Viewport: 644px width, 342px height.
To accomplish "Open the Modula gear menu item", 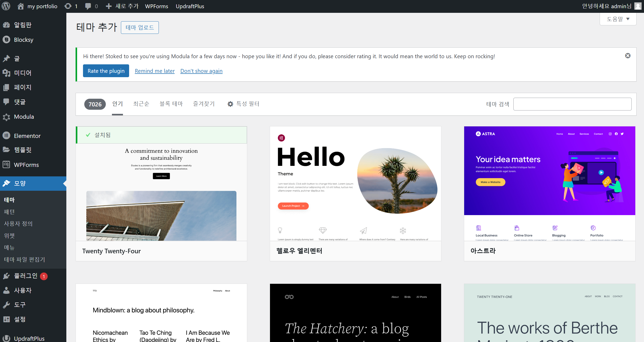I will [x=24, y=117].
